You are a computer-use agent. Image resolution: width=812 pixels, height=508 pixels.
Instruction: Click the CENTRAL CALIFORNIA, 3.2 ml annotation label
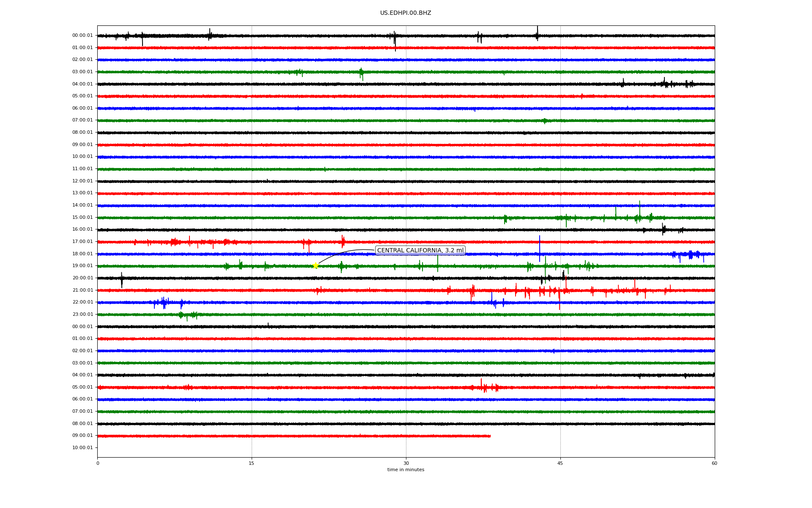click(420, 251)
